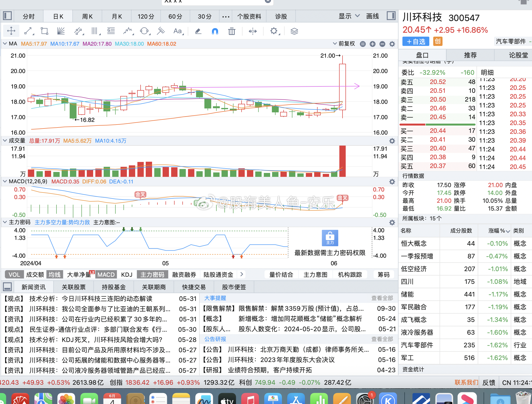The height and width of the screenshot is (404, 532).
Task: Toggle the KDJ indicator
Action: (127, 275)
